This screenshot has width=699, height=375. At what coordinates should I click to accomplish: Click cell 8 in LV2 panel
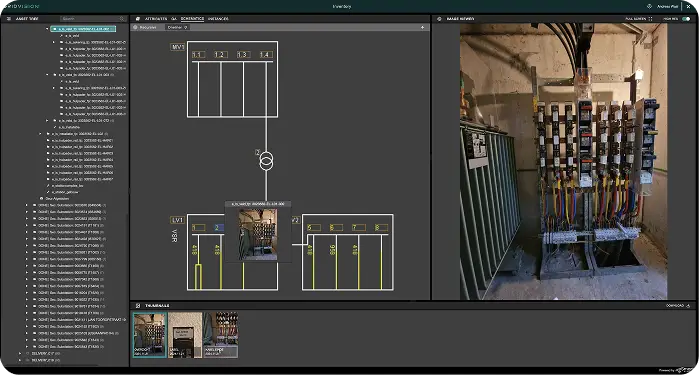tap(381, 227)
